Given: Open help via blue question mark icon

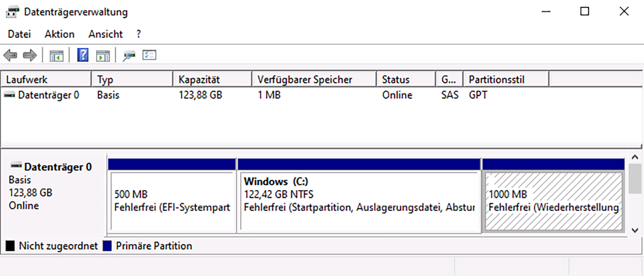Looking at the screenshot, I should [82, 55].
